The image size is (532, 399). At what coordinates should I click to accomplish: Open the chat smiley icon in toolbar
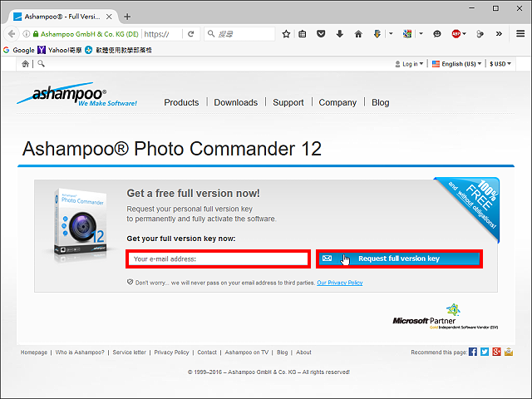437,34
